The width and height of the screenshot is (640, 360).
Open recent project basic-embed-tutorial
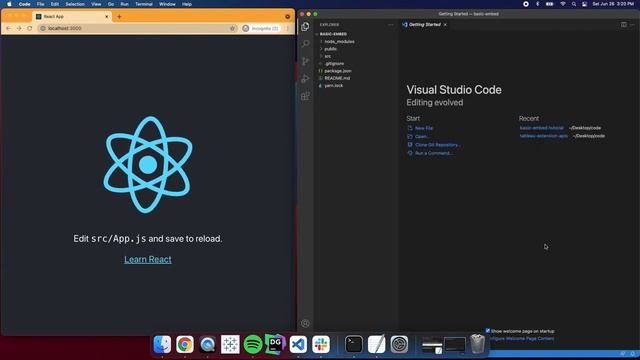541,128
